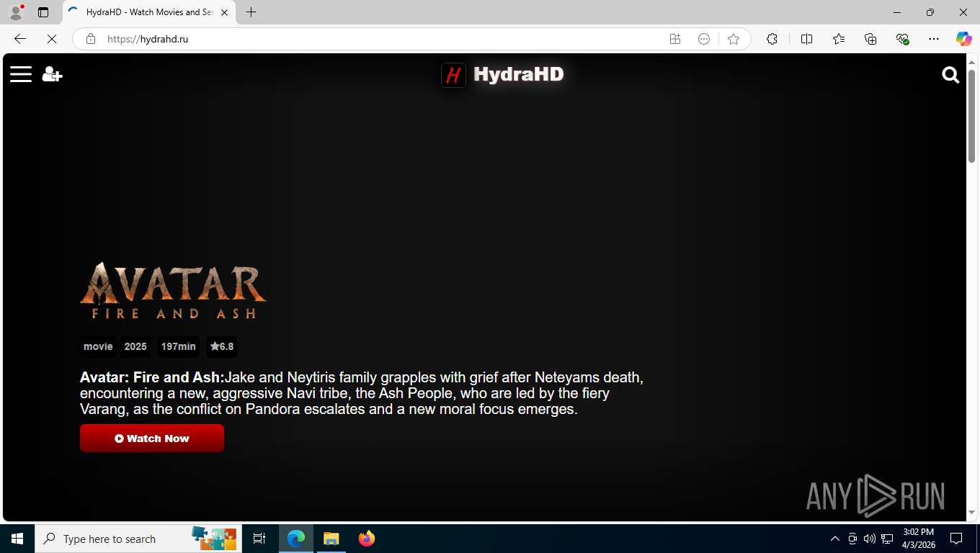Open the tab actions menu icon

pyautogui.click(x=43, y=12)
